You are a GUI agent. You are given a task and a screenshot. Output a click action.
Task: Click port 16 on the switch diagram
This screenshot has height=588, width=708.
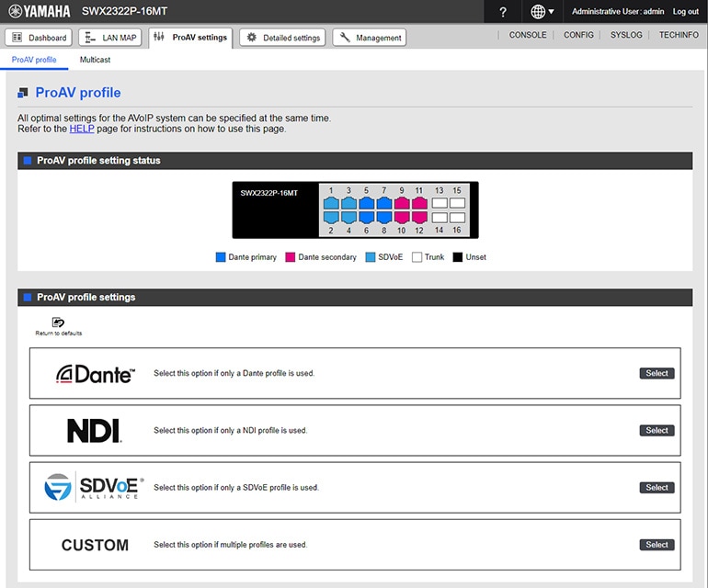pyautogui.click(x=457, y=218)
